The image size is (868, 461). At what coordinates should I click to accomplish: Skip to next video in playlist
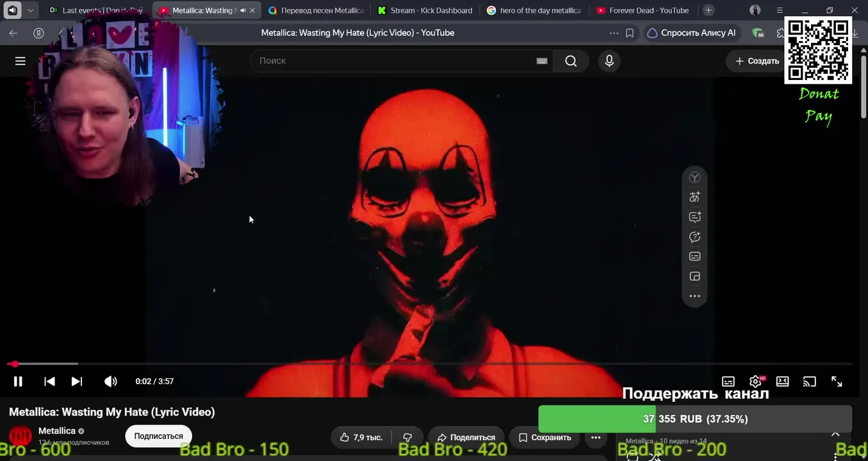77,382
